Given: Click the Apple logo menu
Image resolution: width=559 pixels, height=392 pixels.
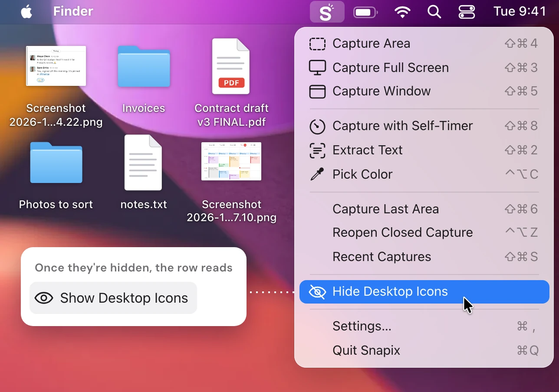Looking at the screenshot, I should pos(26,11).
